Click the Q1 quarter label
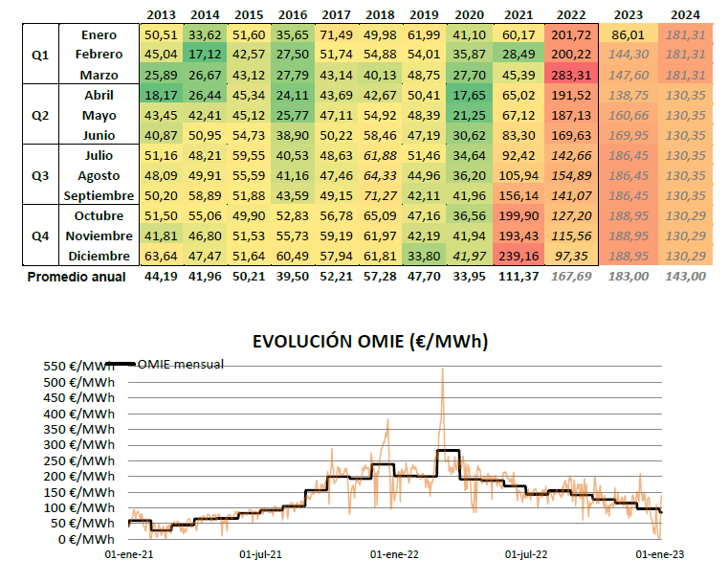Screen dimensions: 728x583 point(40,55)
